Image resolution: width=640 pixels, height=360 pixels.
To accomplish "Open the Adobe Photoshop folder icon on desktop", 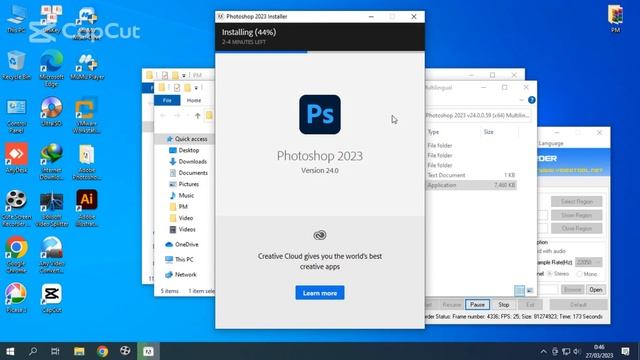I will [87, 162].
